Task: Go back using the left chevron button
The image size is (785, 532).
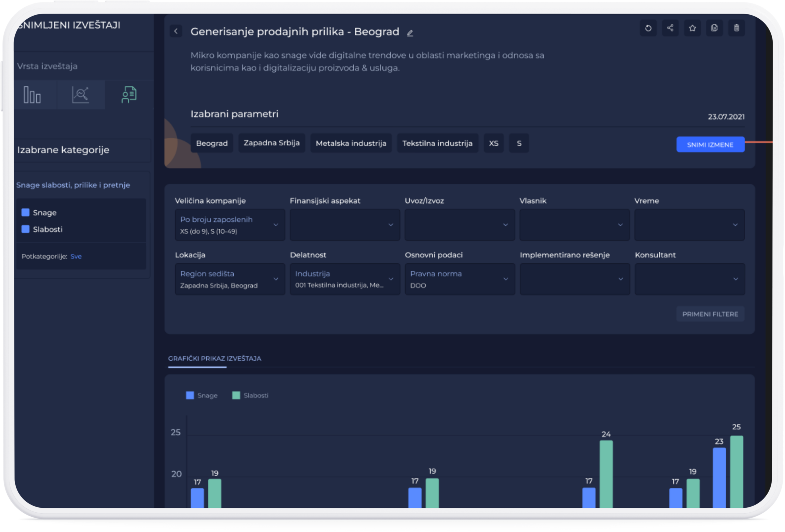Action: click(x=176, y=31)
